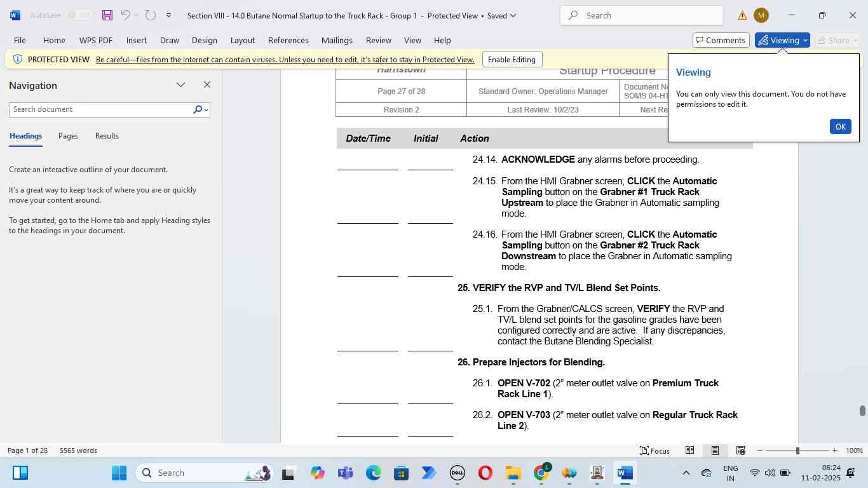Click the zoom in plus button
Screen dimensions: 868x488
(835, 451)
